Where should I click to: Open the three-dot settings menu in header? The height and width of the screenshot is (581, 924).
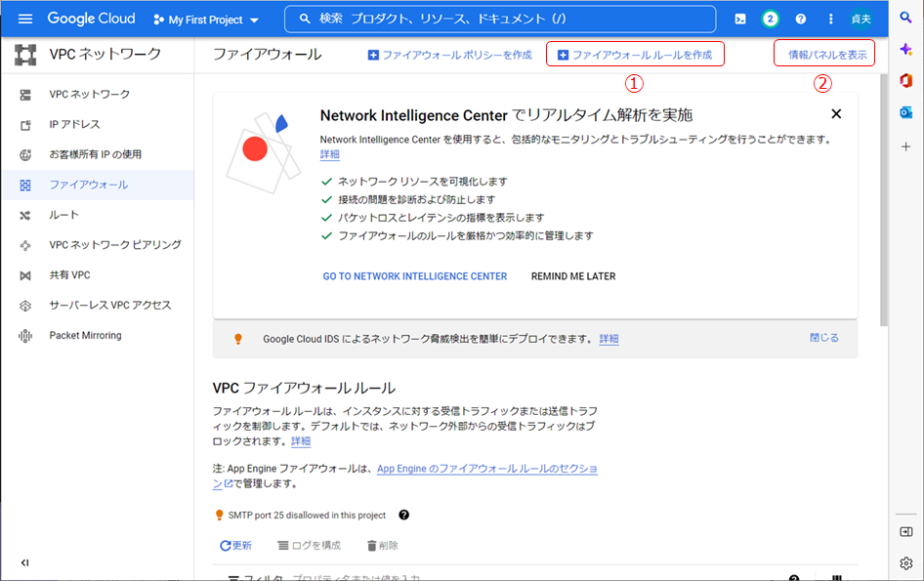click(831, 19)
